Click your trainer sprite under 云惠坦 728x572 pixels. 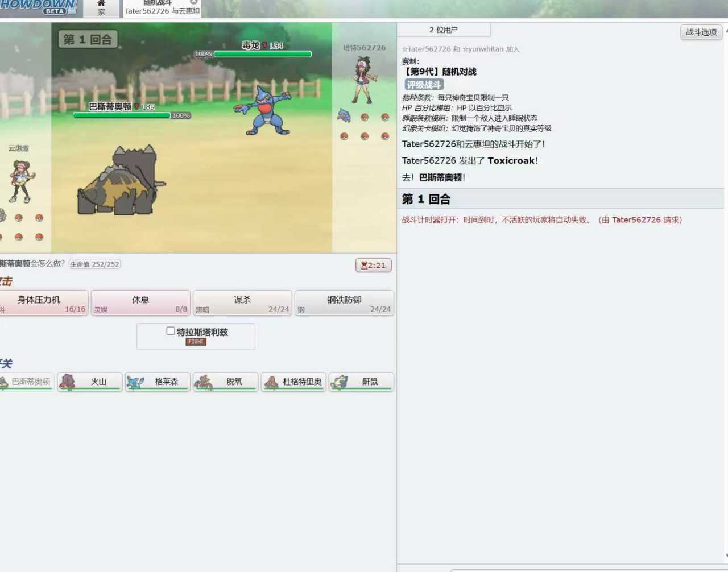(21, 181)
